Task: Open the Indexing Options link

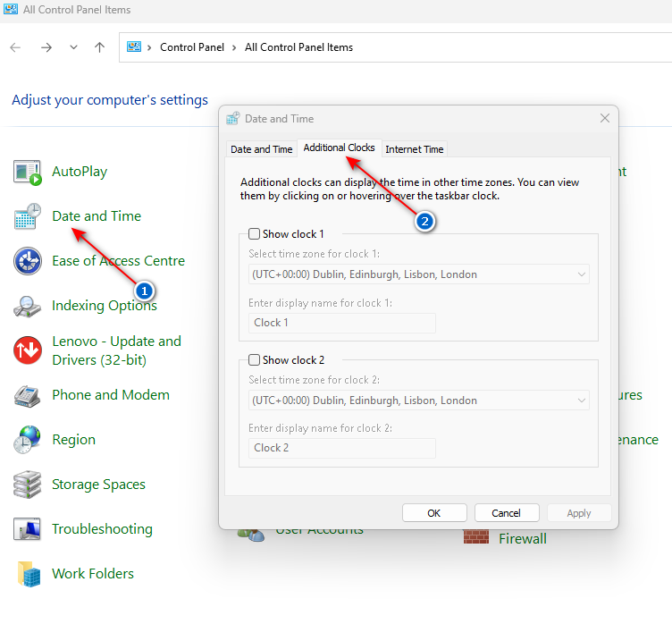Action: [x=105, y=306]
